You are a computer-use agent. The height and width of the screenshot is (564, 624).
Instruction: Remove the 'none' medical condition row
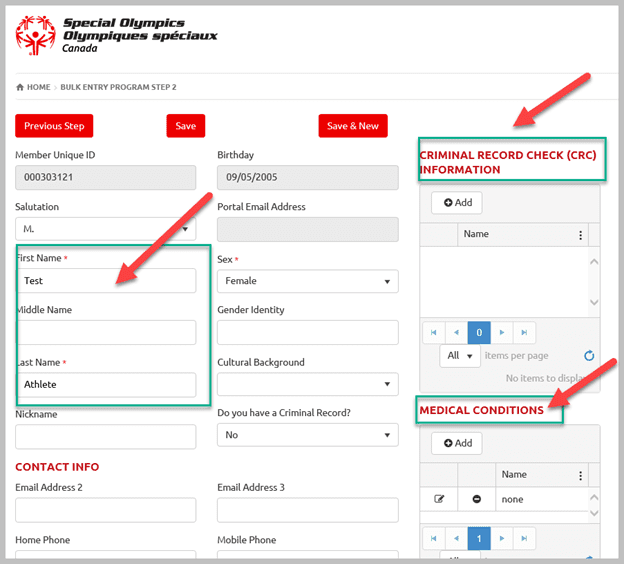477,499
